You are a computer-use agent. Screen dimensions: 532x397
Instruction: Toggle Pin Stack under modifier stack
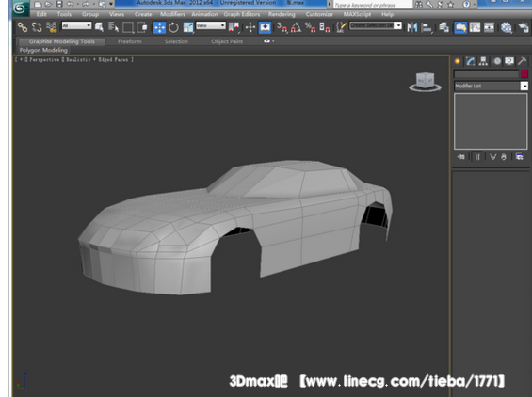click(461, 157)
